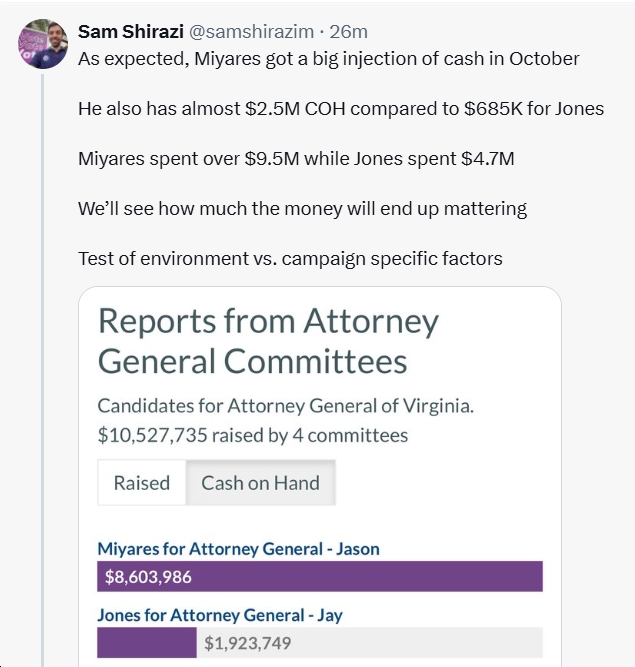635x667 pixels.
Task: Open Sam Shirazi's profile avatar
Action: [42, 43]
